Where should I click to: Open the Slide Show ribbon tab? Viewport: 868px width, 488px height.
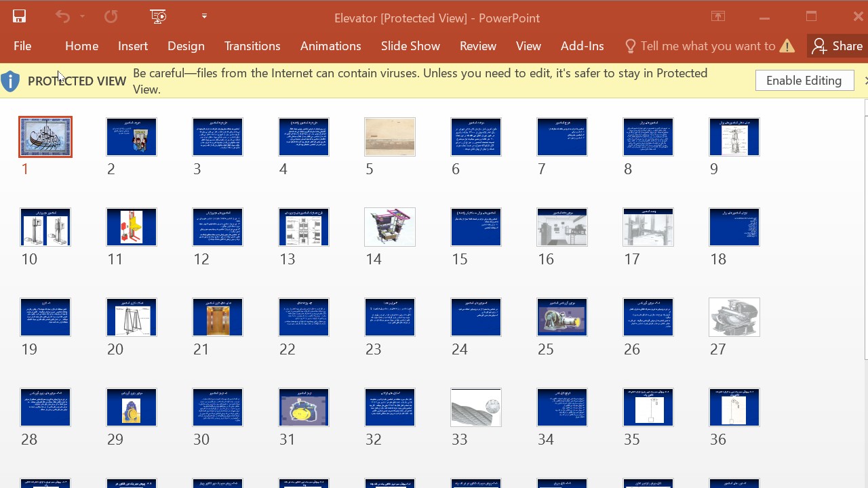pos(410,46)
